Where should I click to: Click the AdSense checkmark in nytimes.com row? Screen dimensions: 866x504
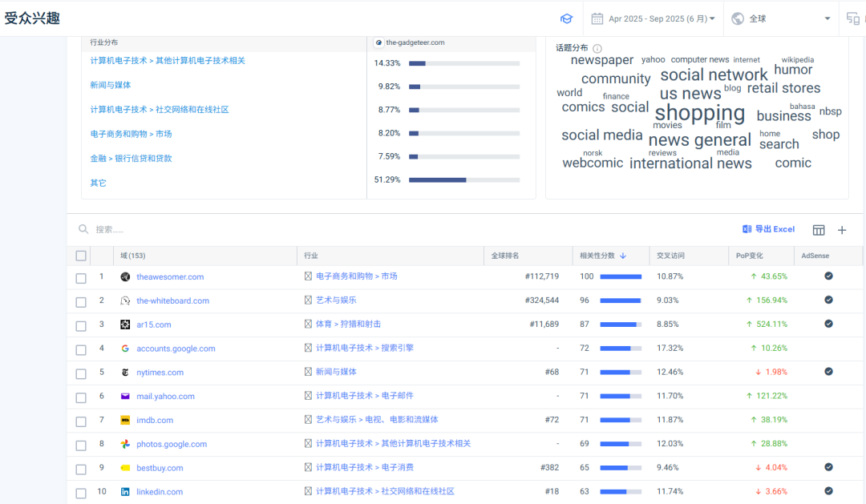pos(828,372)
